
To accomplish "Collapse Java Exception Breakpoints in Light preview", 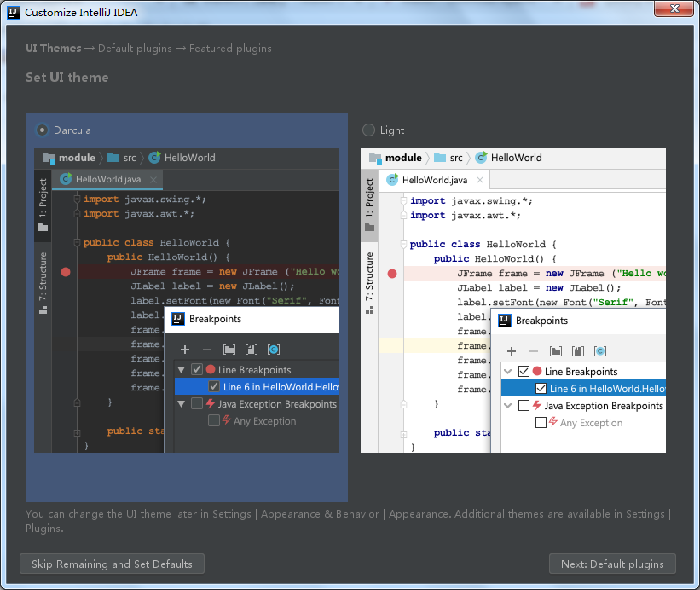I will [x=508, y=406].
